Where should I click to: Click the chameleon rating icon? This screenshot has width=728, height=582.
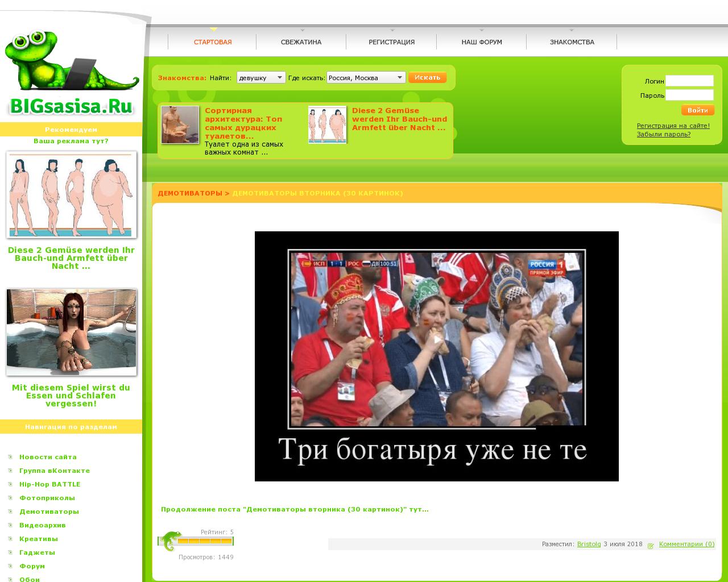[169, 541]
